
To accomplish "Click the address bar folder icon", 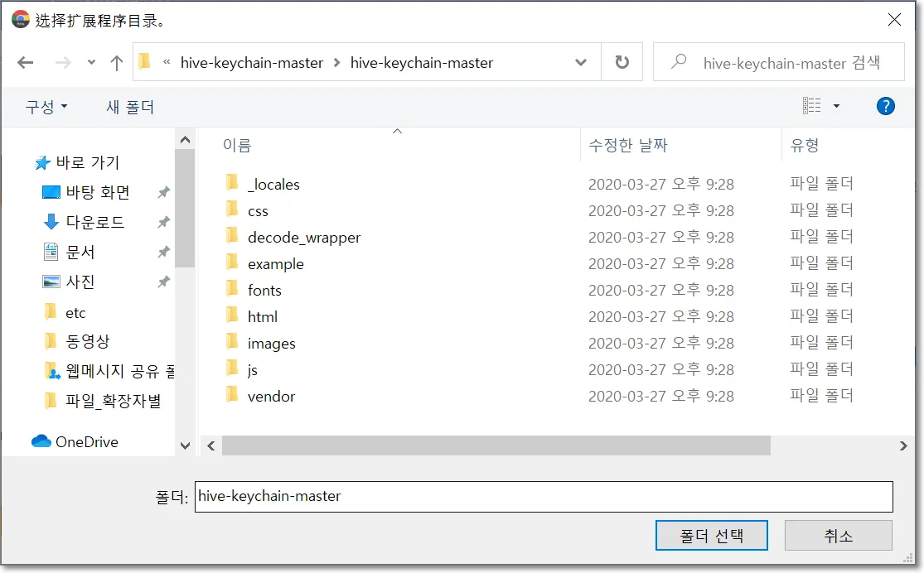I will coord(144,61).
